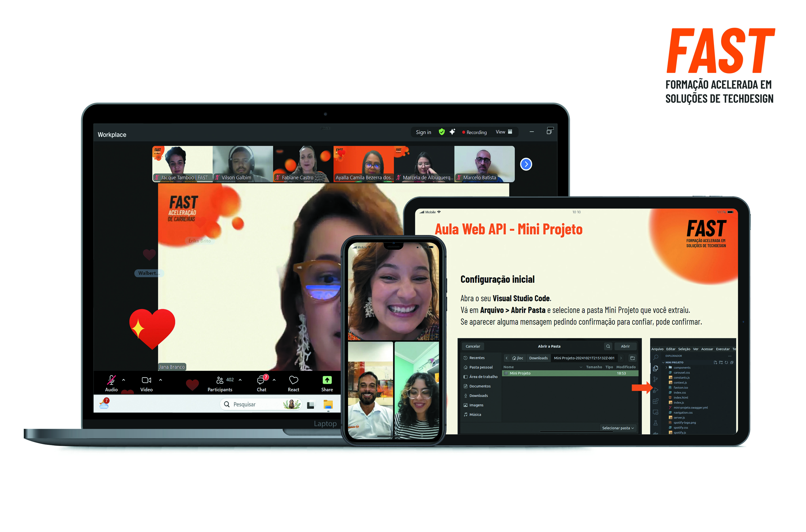Click the green Share screen icon
Image resolution: width=806 pixels, height=532 pixels.
(x=327, y=380)
